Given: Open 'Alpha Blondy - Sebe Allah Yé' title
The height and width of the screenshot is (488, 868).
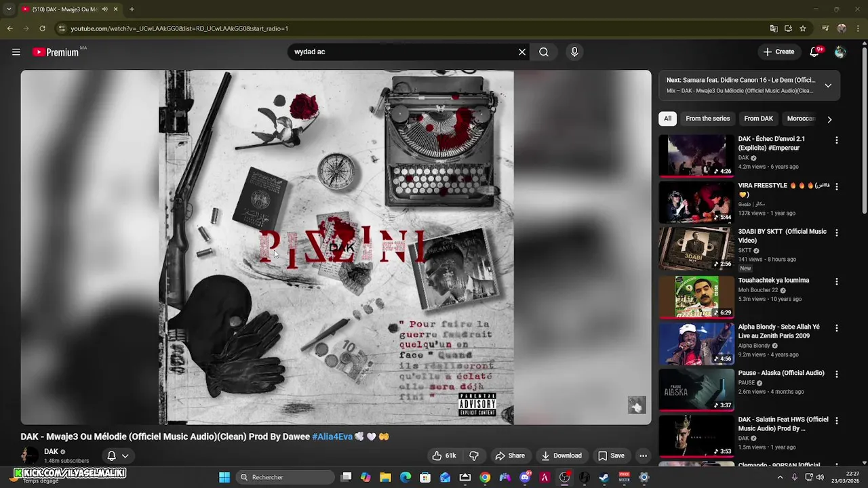Looking at the screenshot, I should [778, 331].
